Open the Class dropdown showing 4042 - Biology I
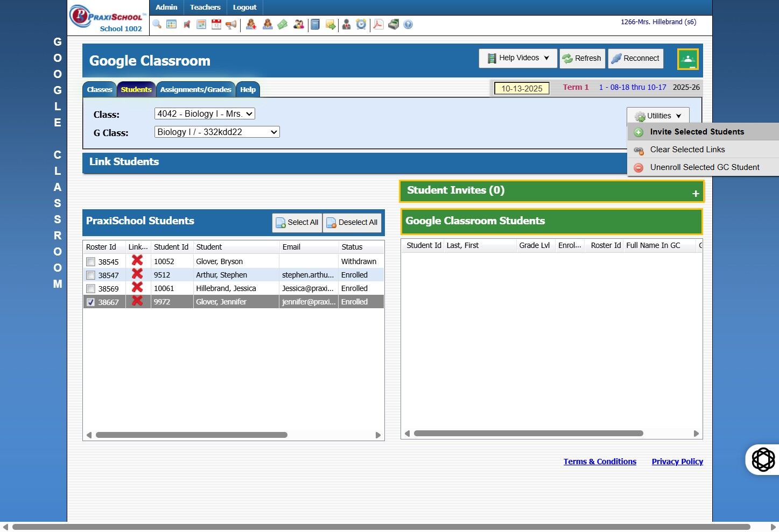 205,114
